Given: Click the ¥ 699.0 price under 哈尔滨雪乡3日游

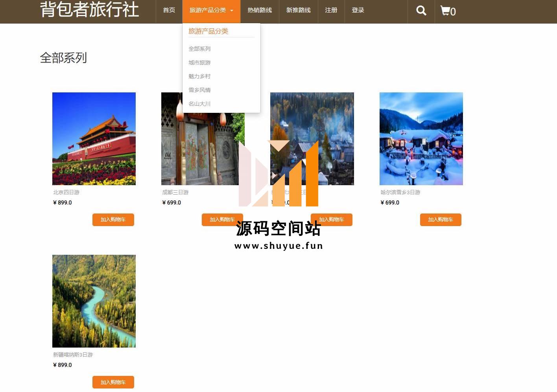Looking at the screenshot, I should coord(390,202).
